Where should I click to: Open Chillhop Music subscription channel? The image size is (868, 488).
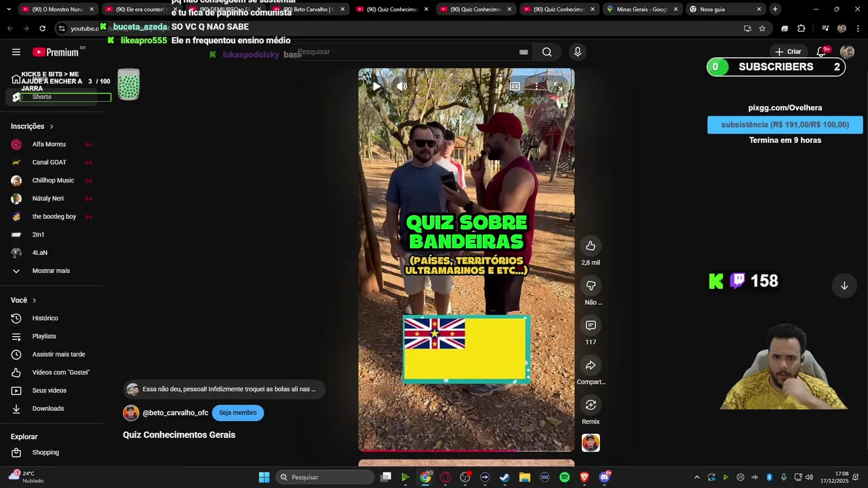(53, 181)
